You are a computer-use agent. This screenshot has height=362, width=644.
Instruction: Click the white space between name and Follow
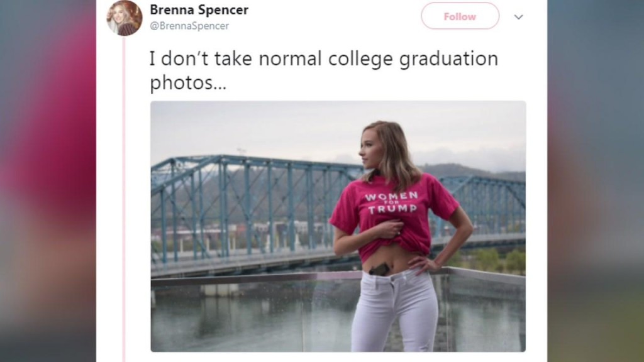point(335,16)
